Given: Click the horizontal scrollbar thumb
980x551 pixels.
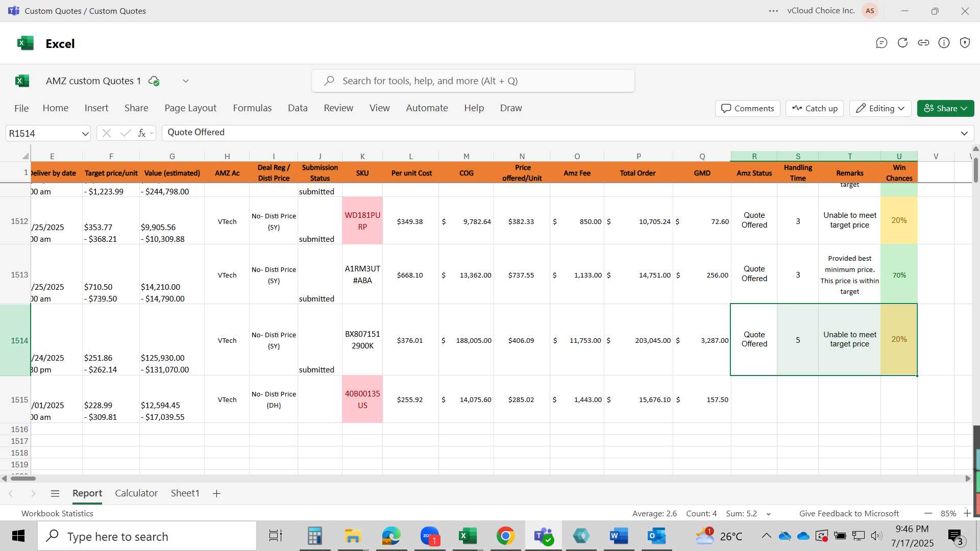Looking at the screenshot, I should [x=23, y=479].
